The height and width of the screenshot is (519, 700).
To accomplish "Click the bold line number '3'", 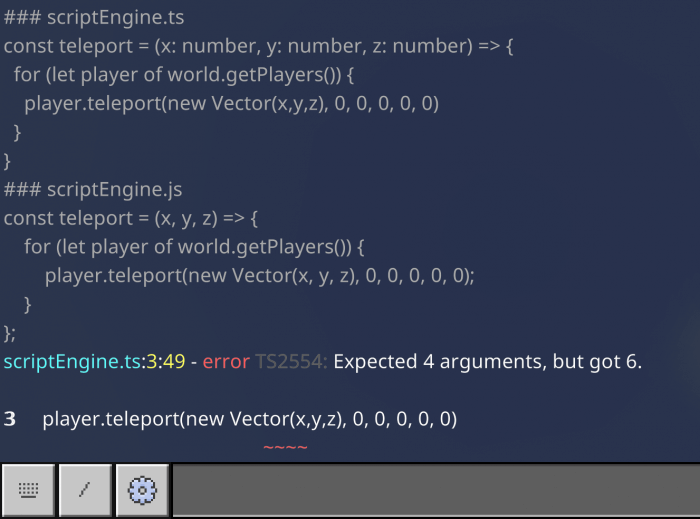I will pos(10,419).
